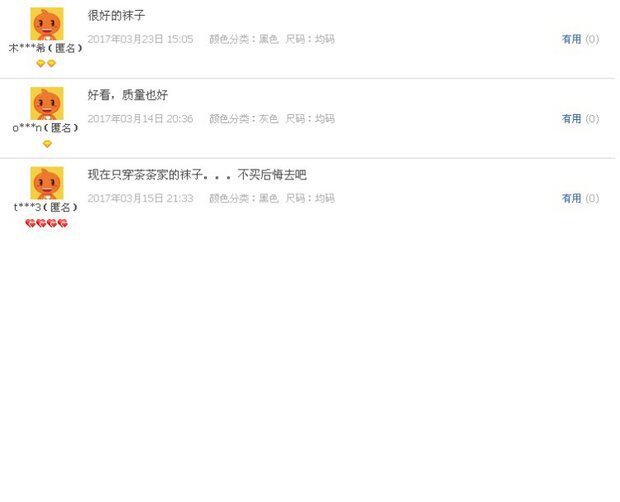620x502 pixels.
Task: Click the four red heart rank icons
Action: point(46,223)
